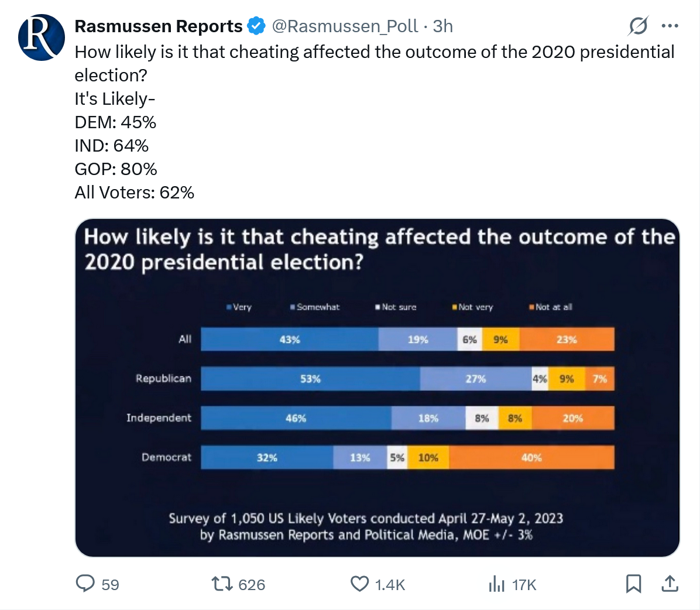Share the post via upload arrow icon
Viewport: 700px width, 610px height.
pyautogui.click(x=670, y=584)
